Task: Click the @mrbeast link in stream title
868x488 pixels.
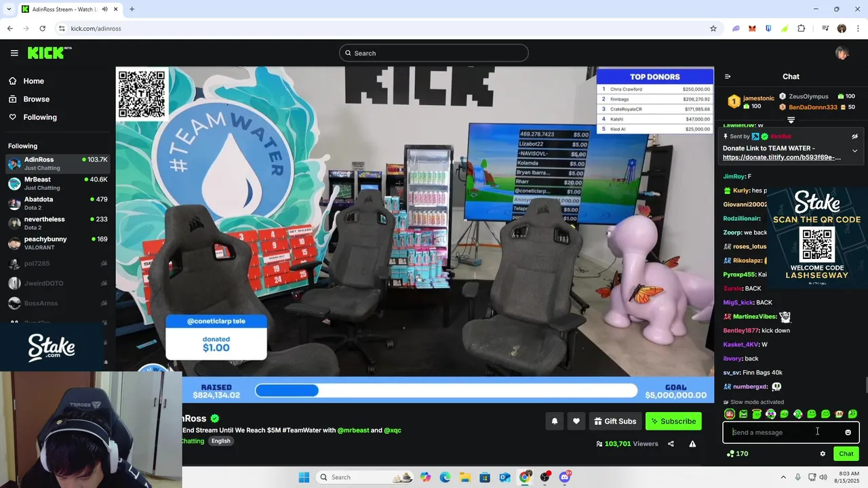Action: click(x=353, y=430)
